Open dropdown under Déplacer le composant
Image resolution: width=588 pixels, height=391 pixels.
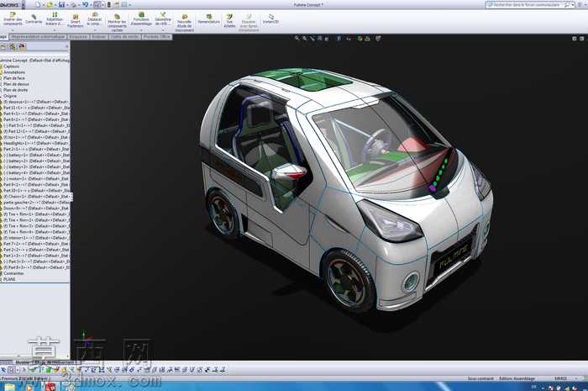click(94, 30)
